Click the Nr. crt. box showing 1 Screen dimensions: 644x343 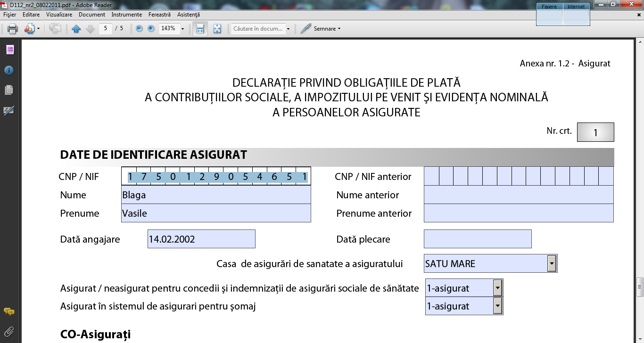(595, 132)
